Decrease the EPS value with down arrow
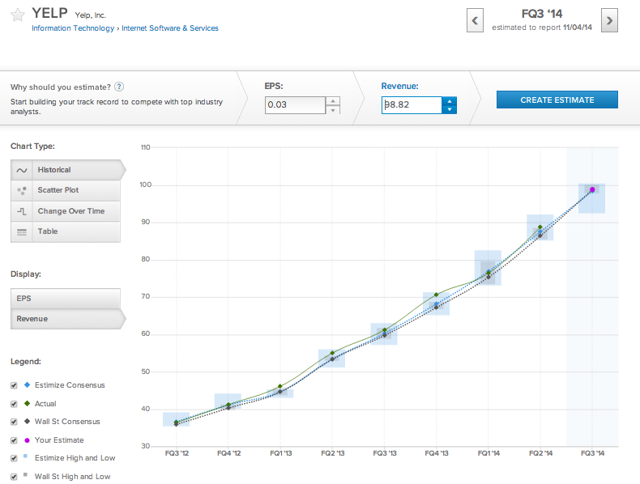This screenshot has height=484, width=640. pyautogui.click(x=333, y=110)
